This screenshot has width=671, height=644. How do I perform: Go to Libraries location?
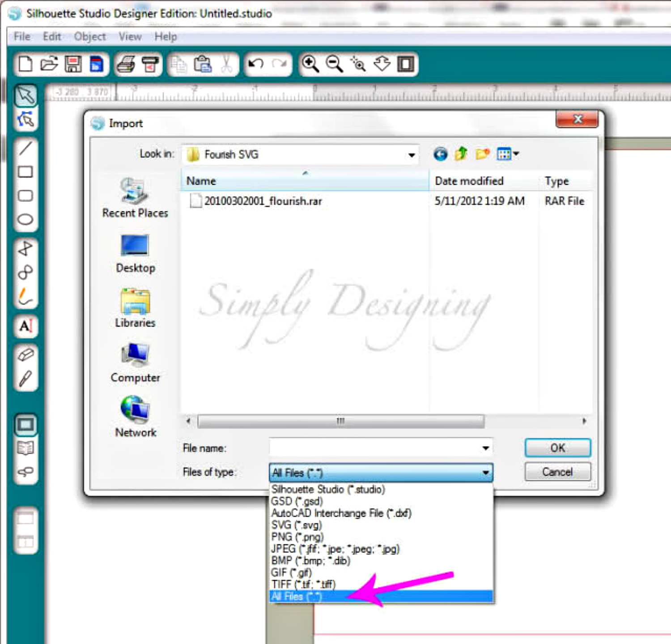click(135, 308)
